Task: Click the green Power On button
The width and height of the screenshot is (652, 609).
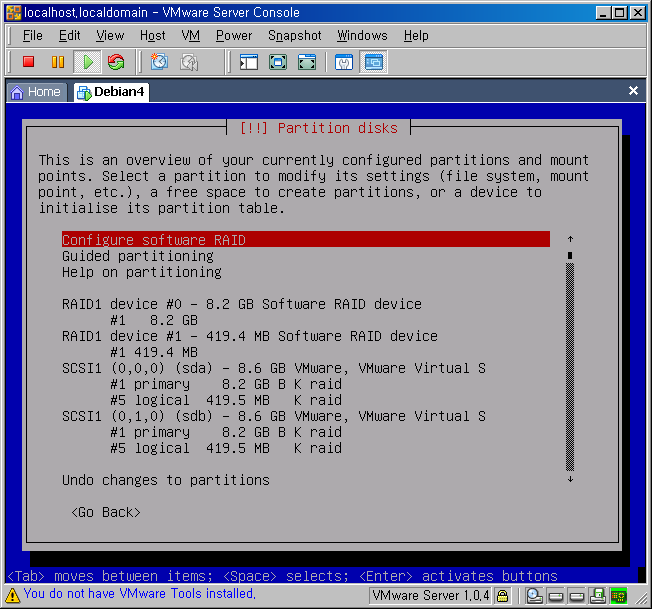Action: [x=87, y=62]
